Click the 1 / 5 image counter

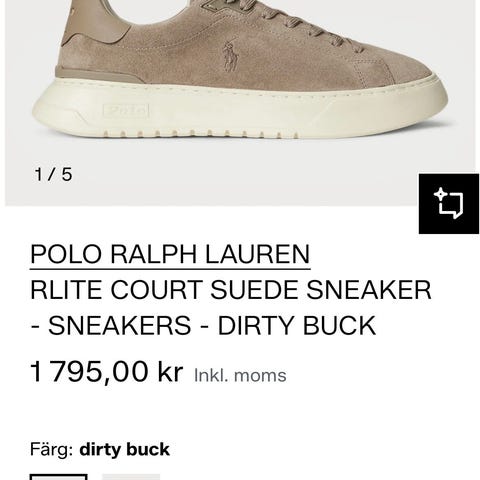(x=53, y=174)
